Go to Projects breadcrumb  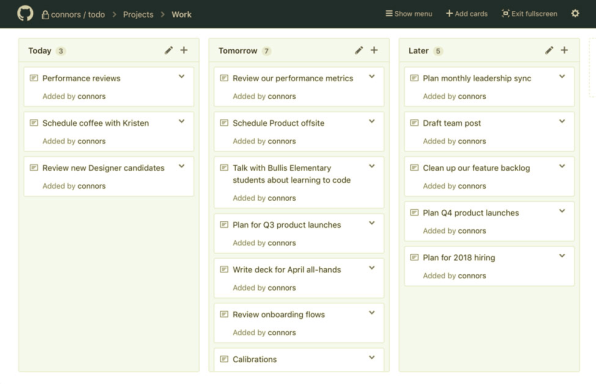point(138,14)
